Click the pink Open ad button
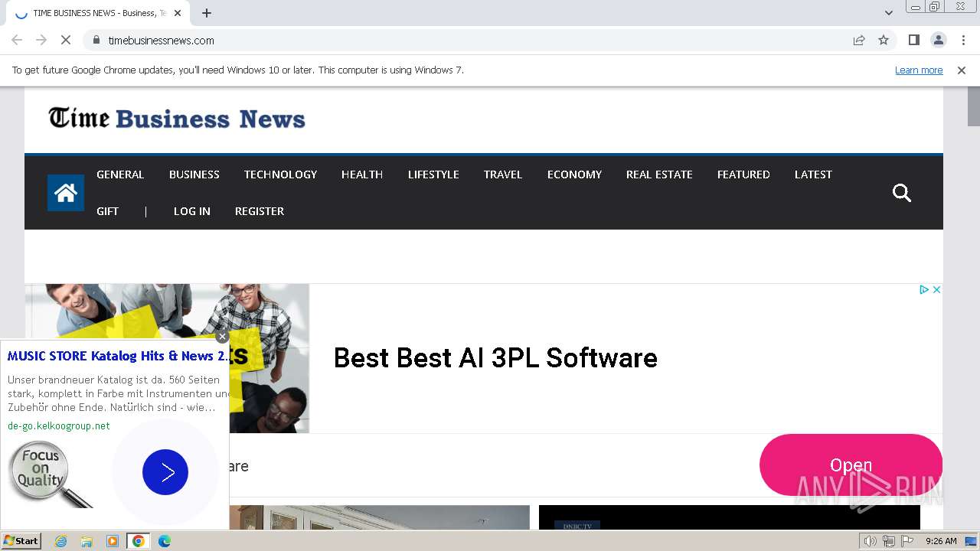 [x=851, y=465]
